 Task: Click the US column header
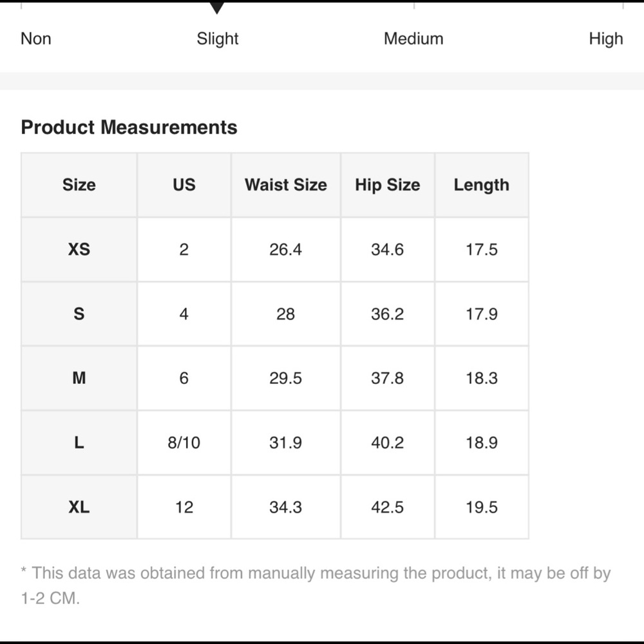point(184,185)
